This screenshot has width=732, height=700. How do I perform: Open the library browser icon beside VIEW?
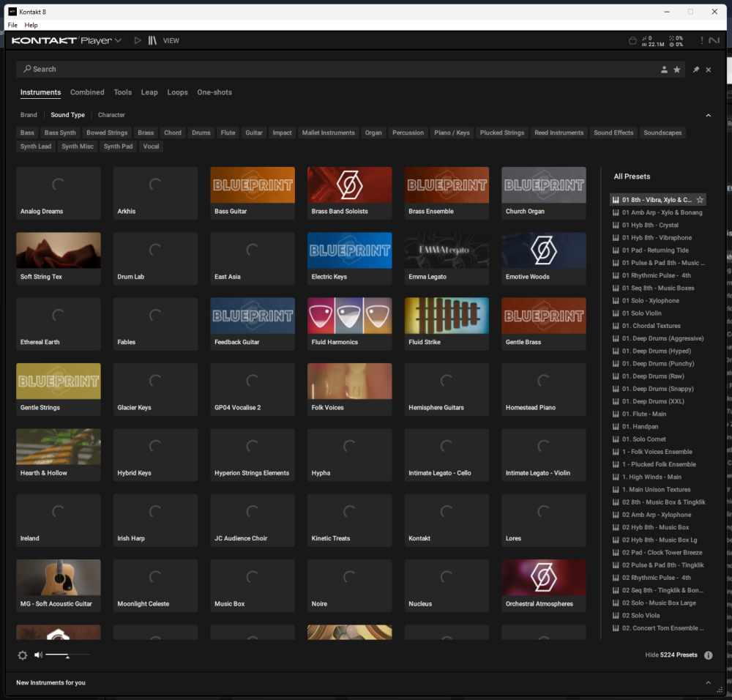[152, 40]
